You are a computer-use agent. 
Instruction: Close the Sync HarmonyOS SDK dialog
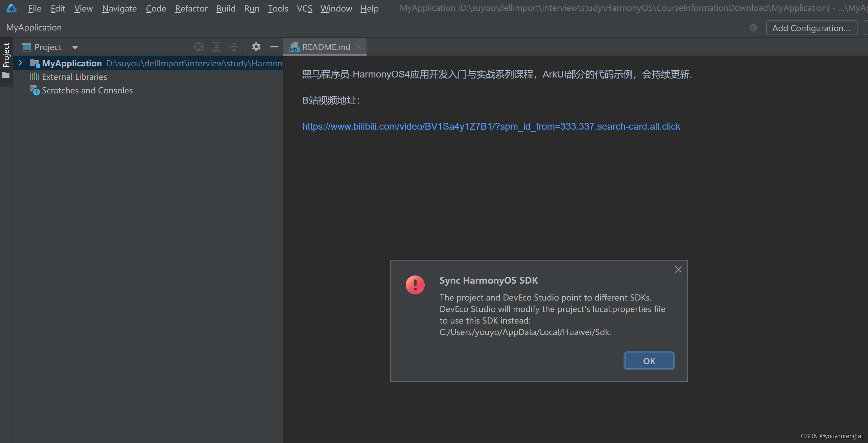tap(678, 269)
